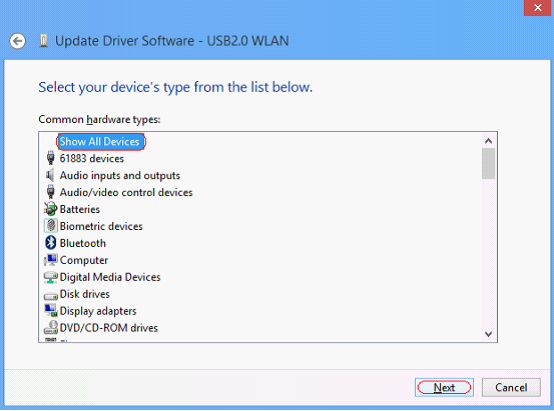Image resolution: width=554 pixels, height=411 pixels.
Task: Choose Show All Devices in the list
Action: (101, 142)
